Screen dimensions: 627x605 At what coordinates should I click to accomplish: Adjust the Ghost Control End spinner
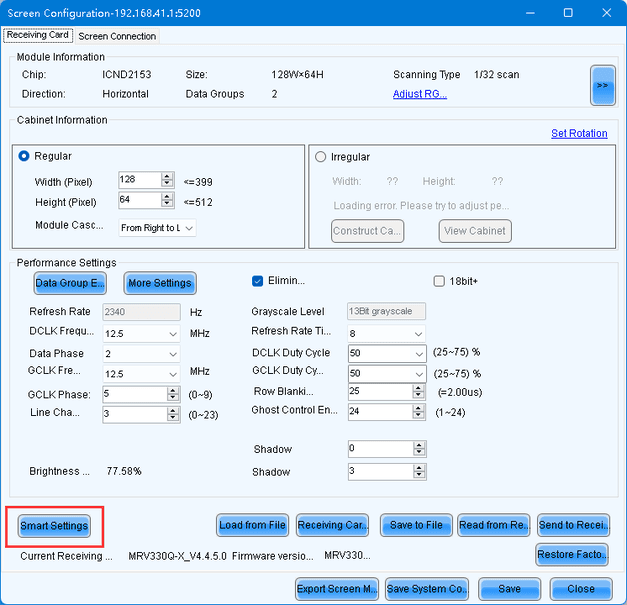418,411
